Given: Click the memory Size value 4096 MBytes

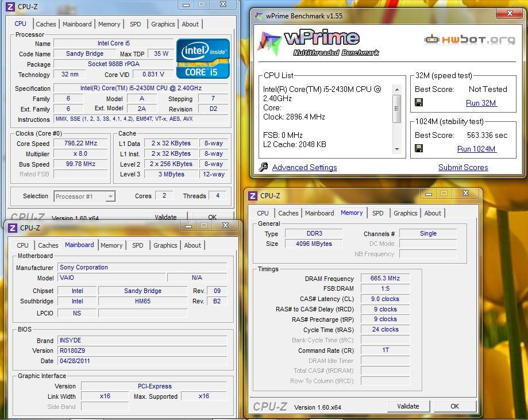Looking at the screenshot, I should (x=314, y=244).
